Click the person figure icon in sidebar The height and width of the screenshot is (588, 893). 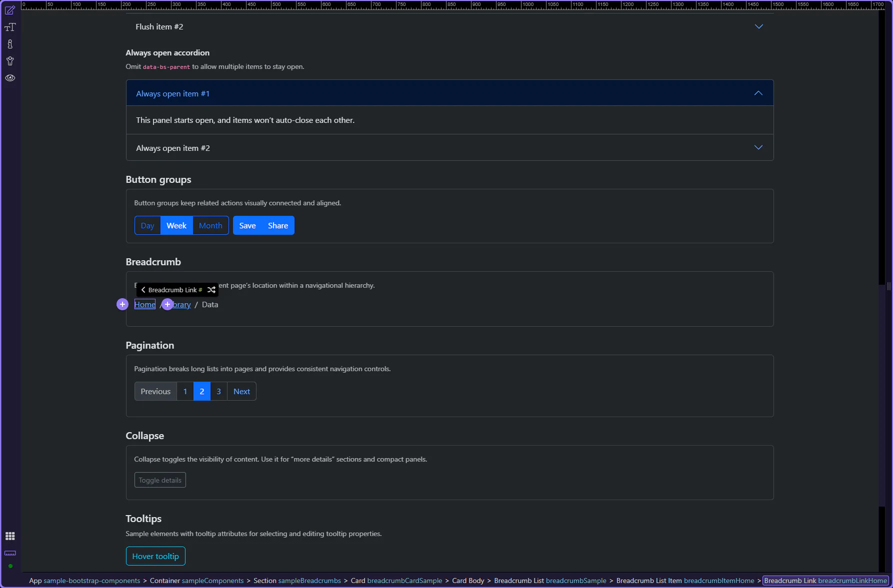pyautogui.click(x=10, y=61)
